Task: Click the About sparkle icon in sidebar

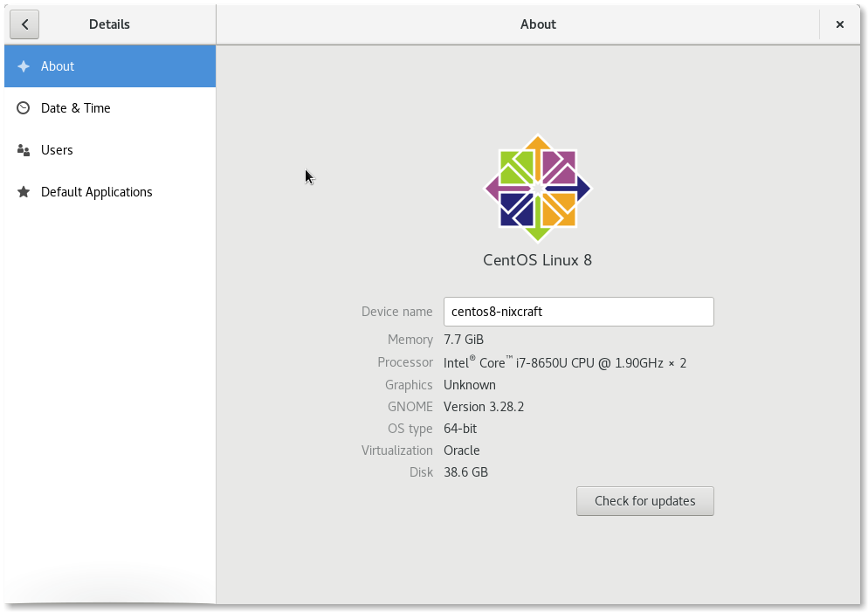Action: coord(24,66)
